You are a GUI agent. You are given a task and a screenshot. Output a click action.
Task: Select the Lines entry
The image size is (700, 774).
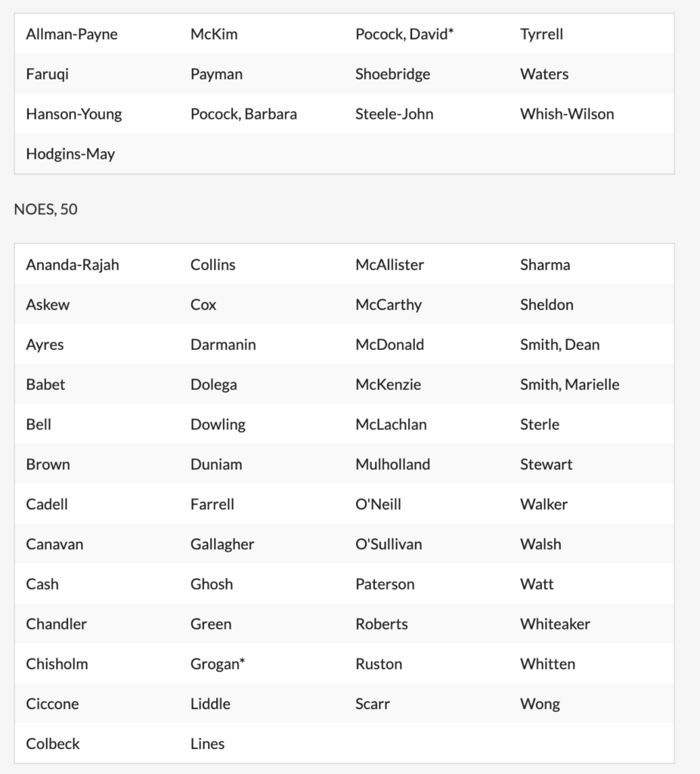207,744
